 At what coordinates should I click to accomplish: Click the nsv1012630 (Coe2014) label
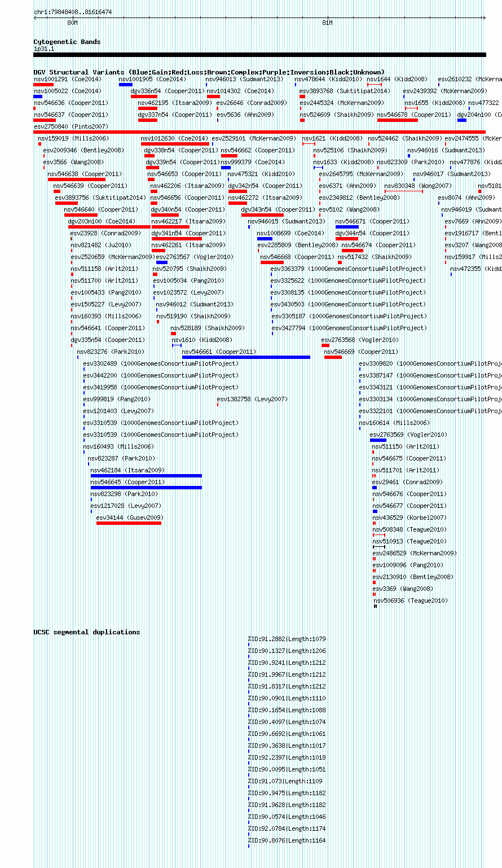coord(174,138)
